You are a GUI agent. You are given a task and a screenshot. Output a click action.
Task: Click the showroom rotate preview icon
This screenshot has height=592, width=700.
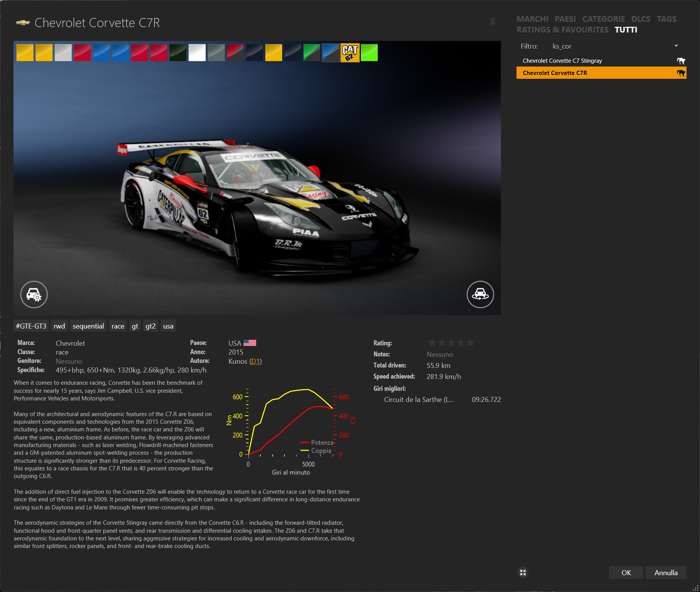(480, 294)
